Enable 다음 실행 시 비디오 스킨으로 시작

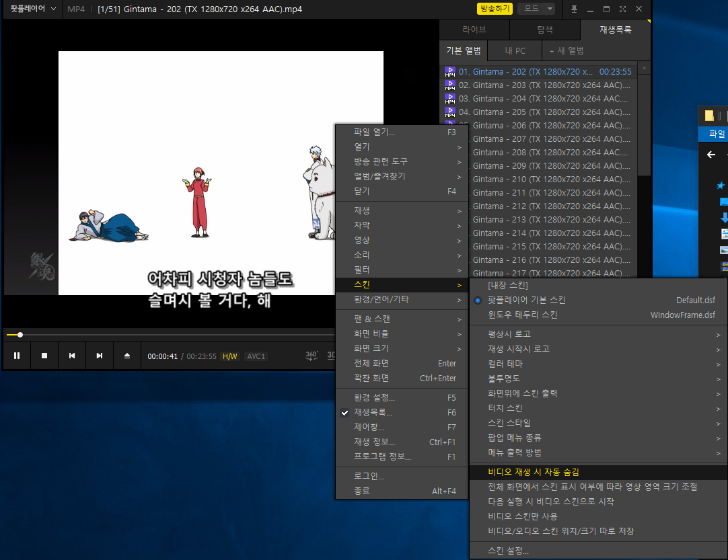(598, 502)
